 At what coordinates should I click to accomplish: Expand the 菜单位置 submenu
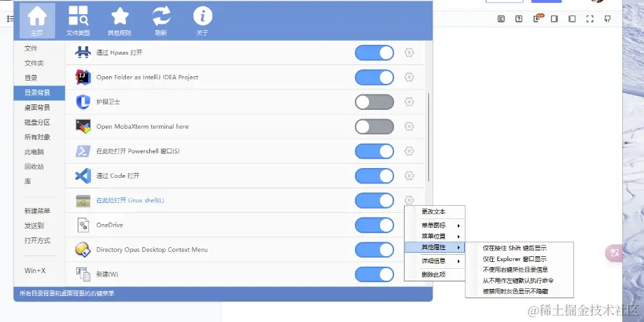point(435,237)
